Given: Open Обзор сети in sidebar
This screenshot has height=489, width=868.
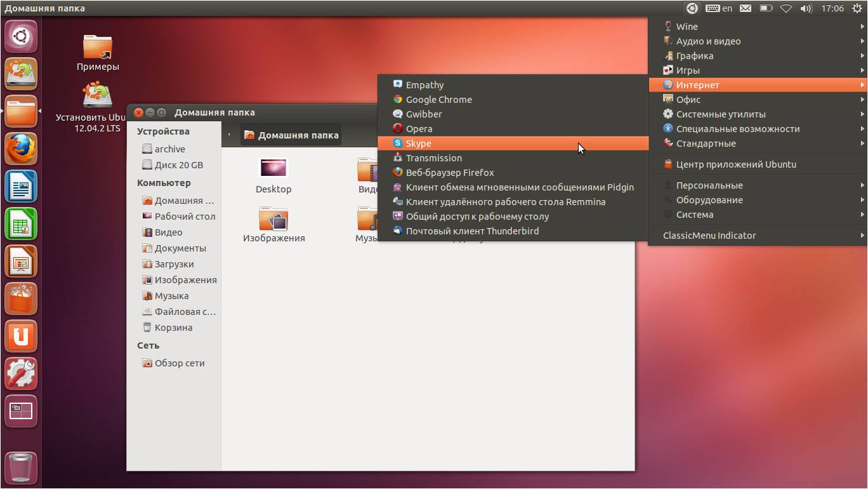Looking at the screenshot, I should (x=174, y=363).
